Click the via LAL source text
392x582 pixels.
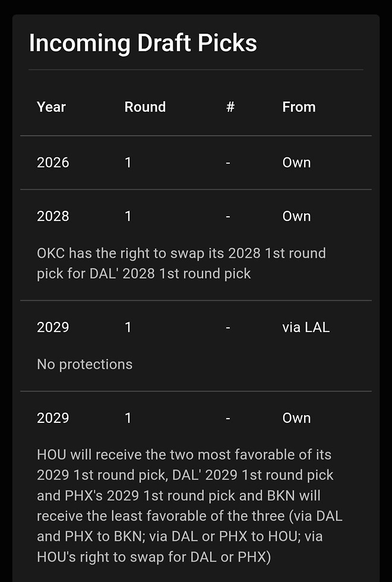pyautogui.click(x=306, y=327)
